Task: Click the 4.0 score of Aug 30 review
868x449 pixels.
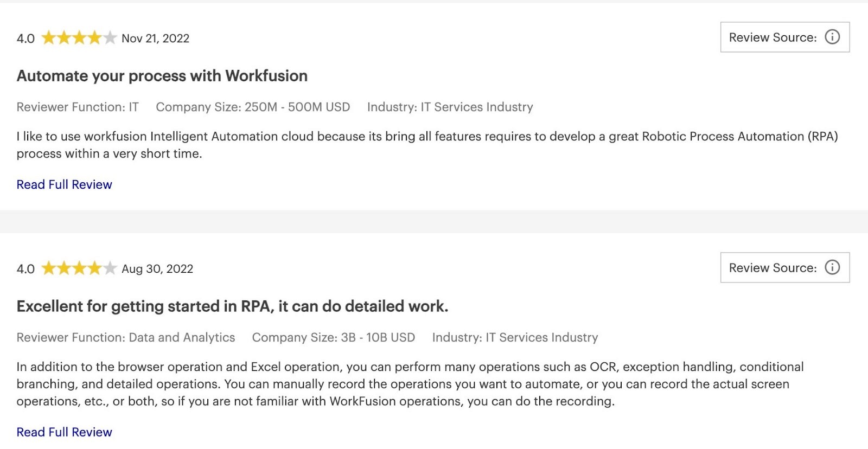Action: tap(25, 269)
